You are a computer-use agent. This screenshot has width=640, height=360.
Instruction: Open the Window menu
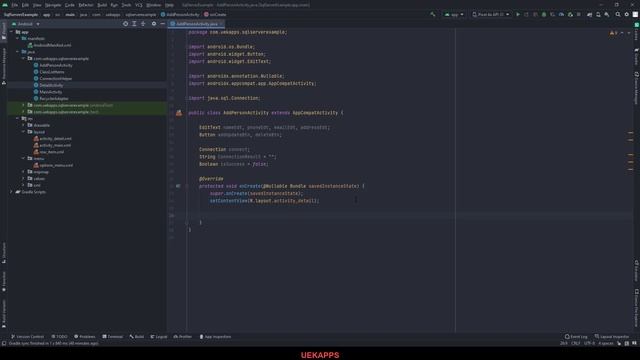click(x=153, y=5)
